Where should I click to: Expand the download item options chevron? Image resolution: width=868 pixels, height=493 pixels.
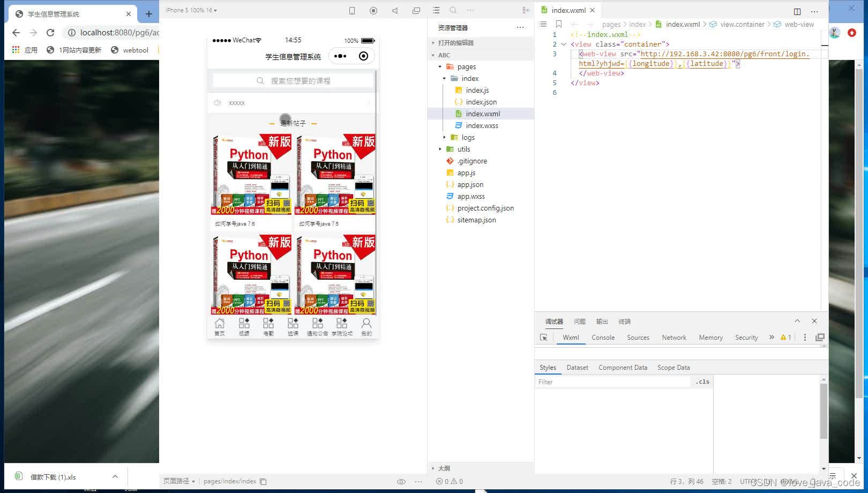click(x=115, y=476)
